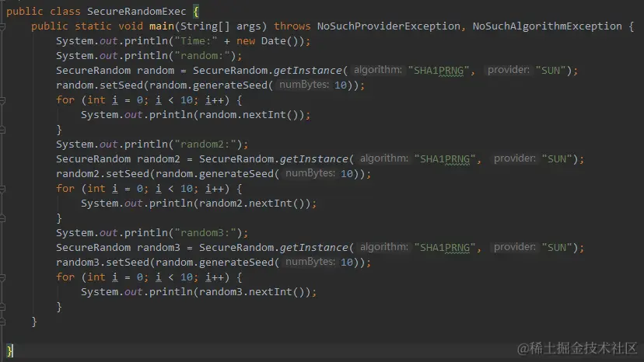Click the "Time:" string literal
644x362 pixels.
[x=196, y=41]
